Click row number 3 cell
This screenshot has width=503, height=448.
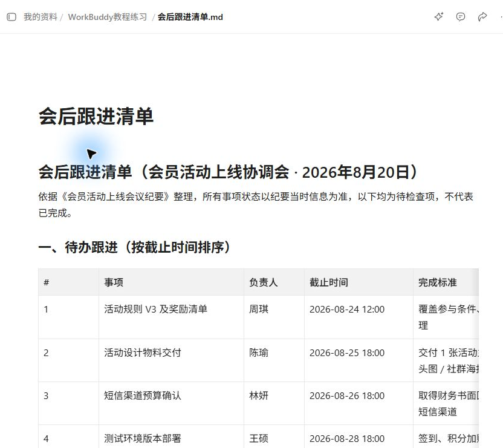pos(69,403)
